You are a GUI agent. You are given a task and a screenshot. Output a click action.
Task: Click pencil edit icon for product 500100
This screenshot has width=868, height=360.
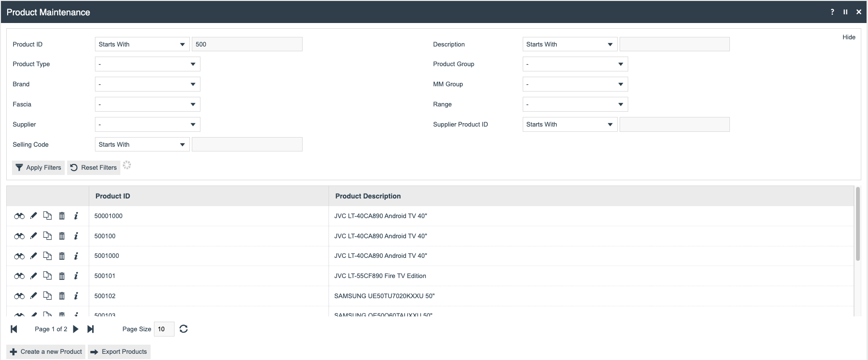(34, 236)
